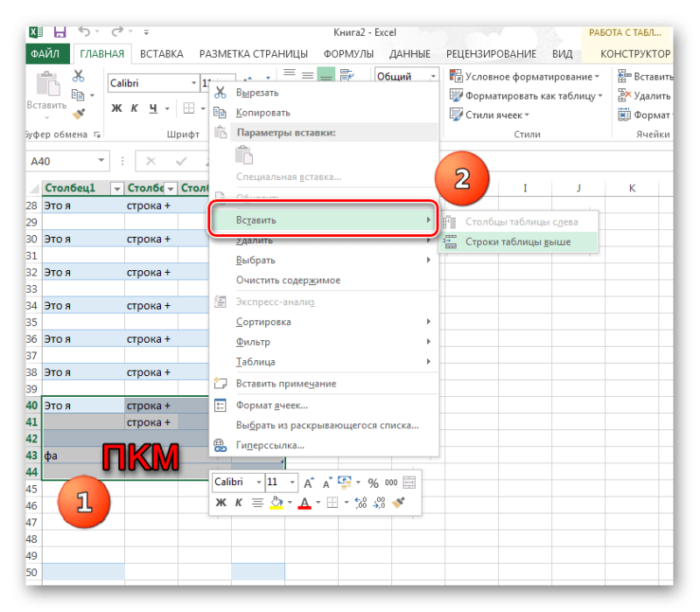Decrease font size in mini toolbar

click(327, 483)
